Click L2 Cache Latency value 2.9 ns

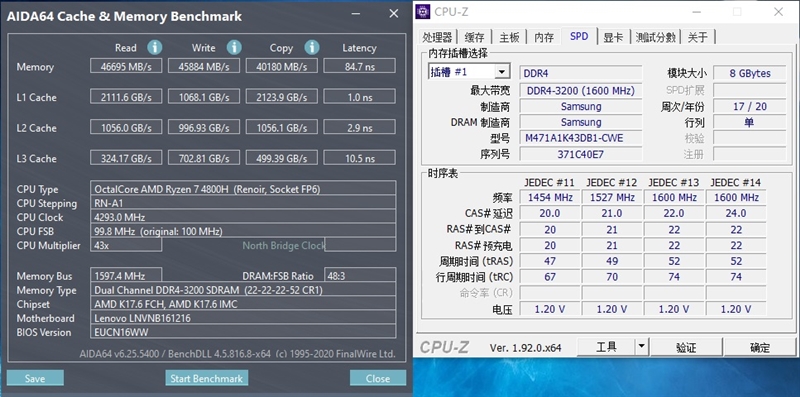[360, 127]
